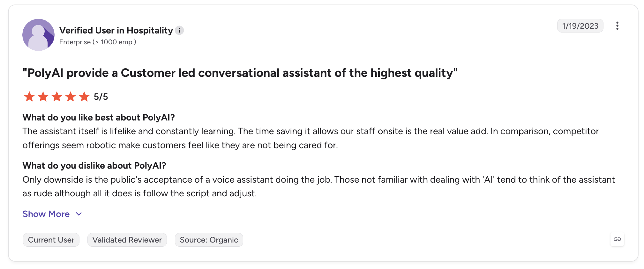This screenshot has height=269, width=644.
Task: Click the chevron next to Show More
Action: (79, 214)
